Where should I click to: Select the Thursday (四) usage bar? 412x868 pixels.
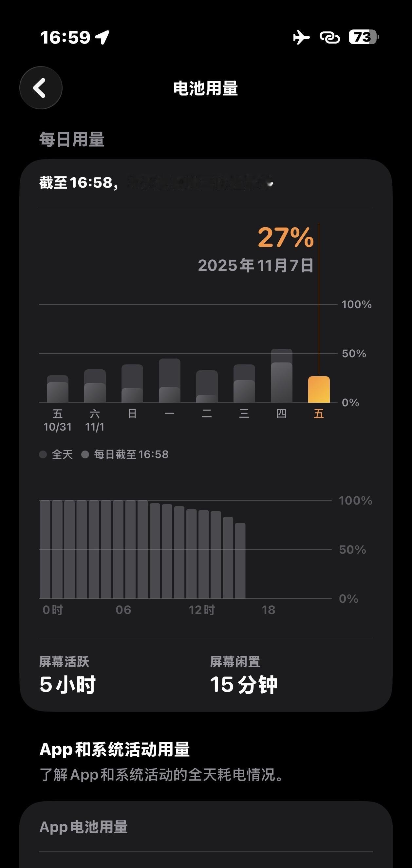pyautogui.click(x=282, y=377)
